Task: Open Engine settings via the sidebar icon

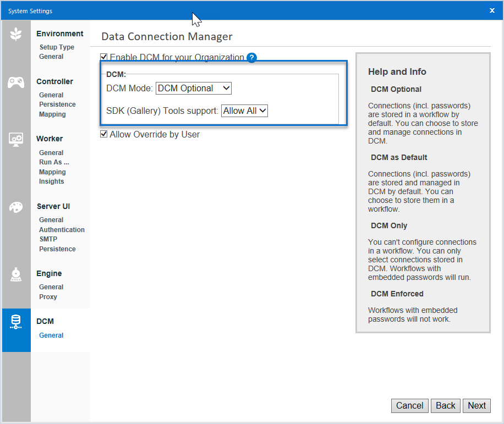Action: coord(16,273)
